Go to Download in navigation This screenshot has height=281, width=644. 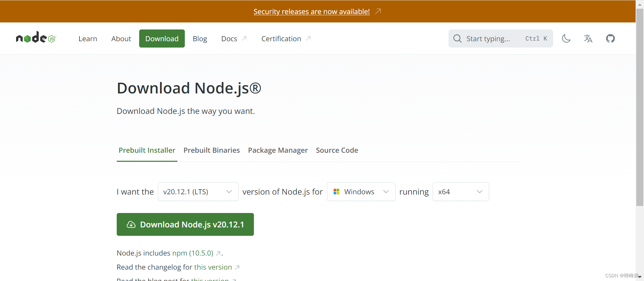(x=162, y=39)
